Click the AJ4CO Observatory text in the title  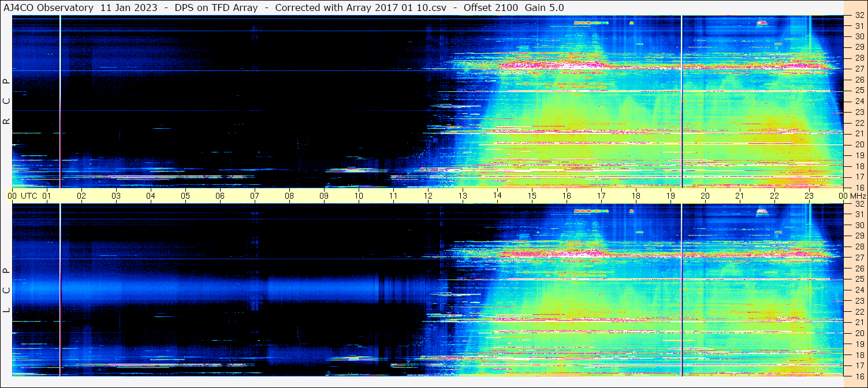pos(49,8)
